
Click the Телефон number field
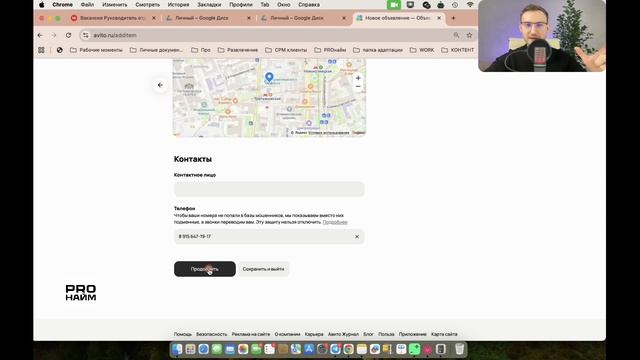click(x=269, y=236)
